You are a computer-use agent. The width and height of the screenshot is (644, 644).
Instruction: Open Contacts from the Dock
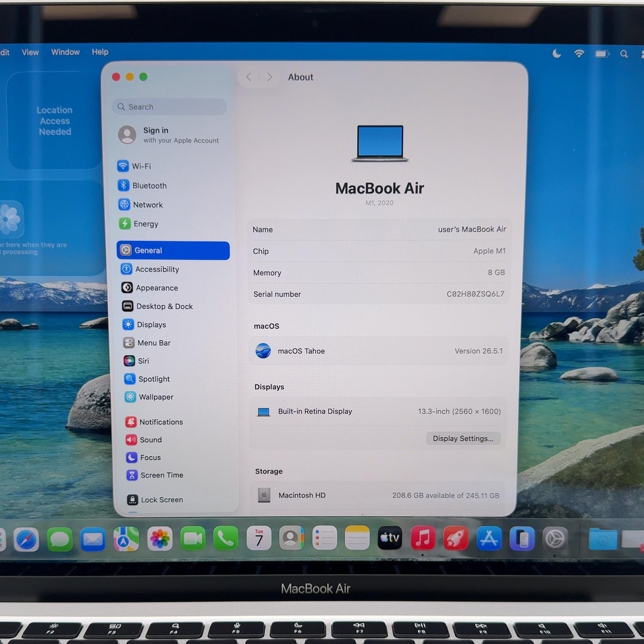292,538
